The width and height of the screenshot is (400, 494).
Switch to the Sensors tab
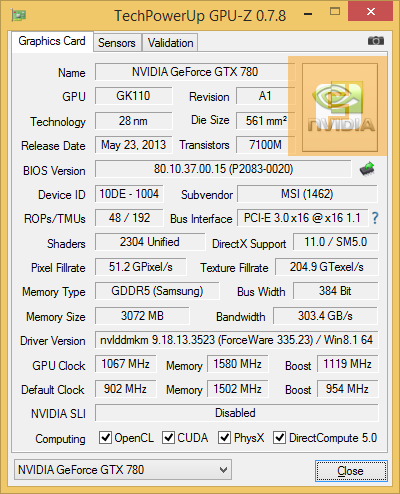(117, 43)
